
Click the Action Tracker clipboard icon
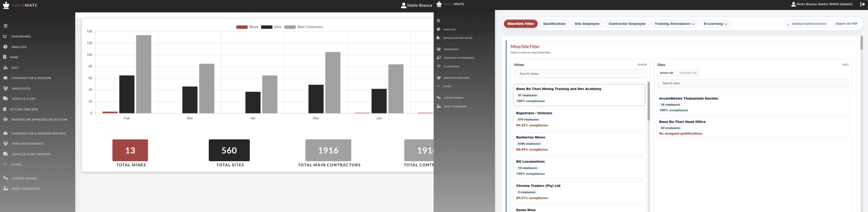[5, 109]
